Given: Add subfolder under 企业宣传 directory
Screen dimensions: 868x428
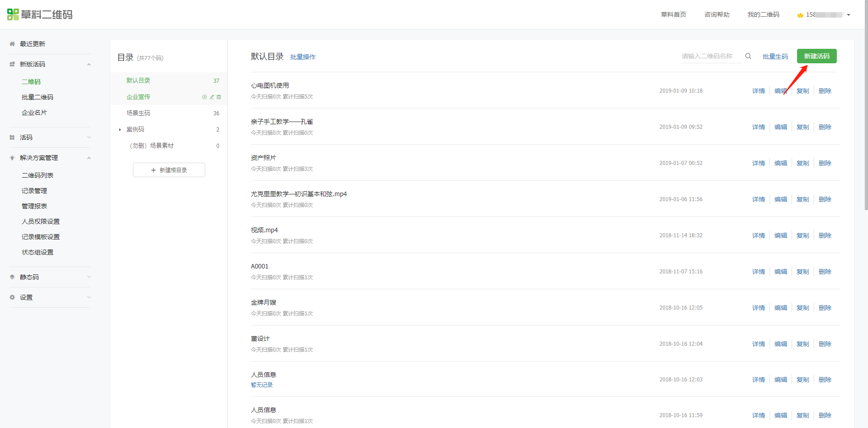Looking at the screenshot, I should point(204,97).
